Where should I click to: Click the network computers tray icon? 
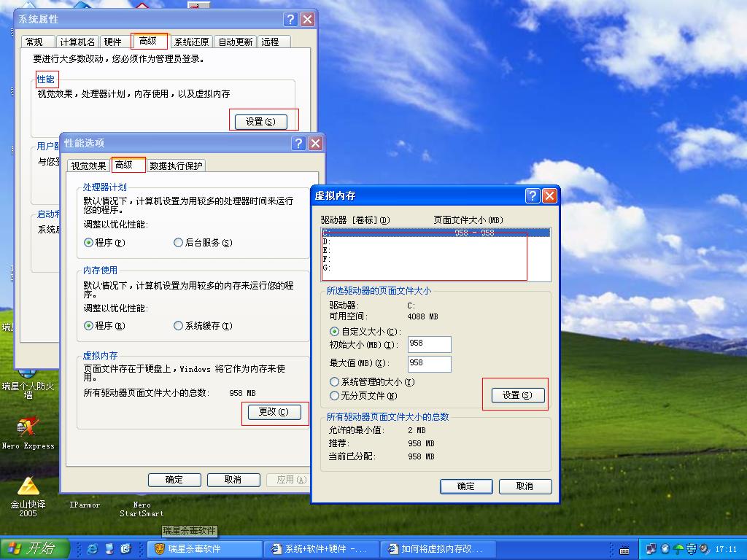651,549
